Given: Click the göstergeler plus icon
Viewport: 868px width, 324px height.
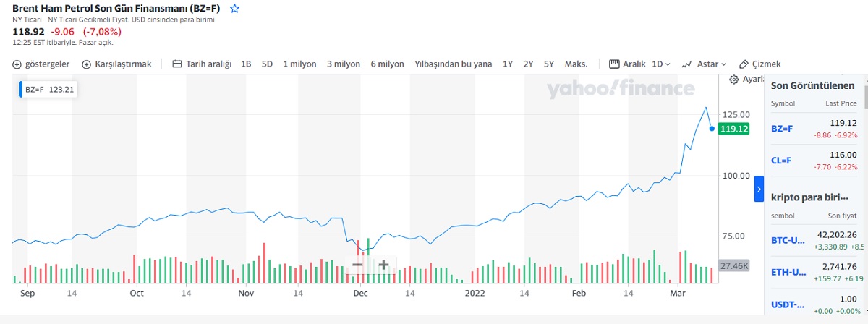Looking at the screenshot, I should pos(17,64).
